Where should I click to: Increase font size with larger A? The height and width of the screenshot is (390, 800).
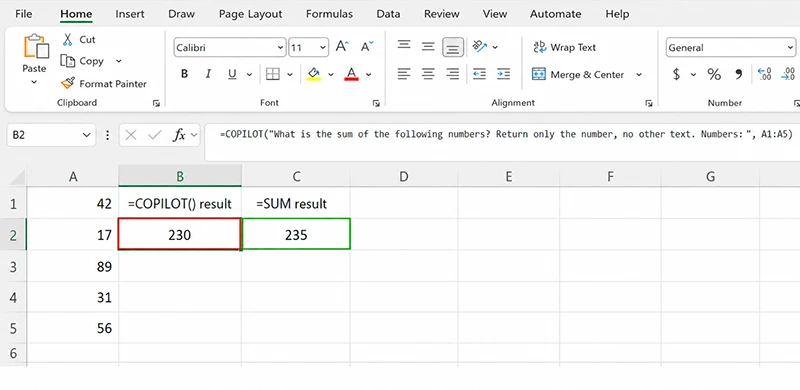pos(342,47)
